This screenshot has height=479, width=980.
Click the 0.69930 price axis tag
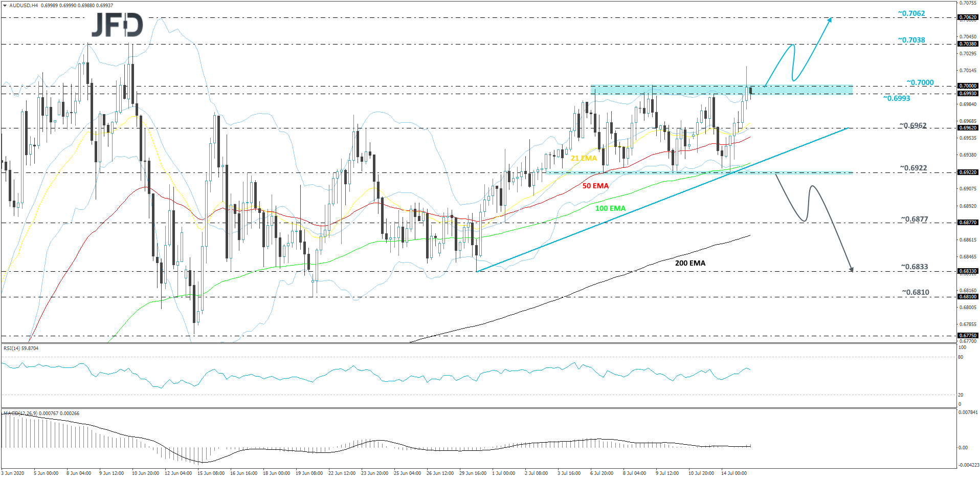(968, 94)
